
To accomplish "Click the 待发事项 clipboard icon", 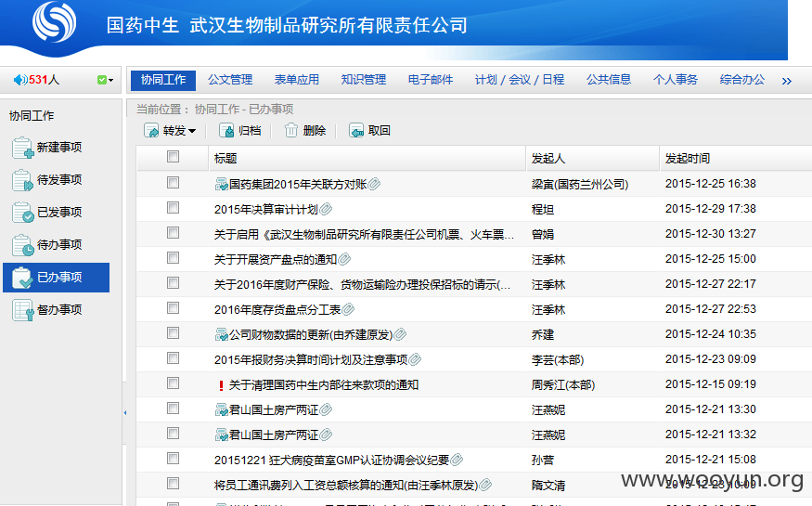I will coord(22,180).
